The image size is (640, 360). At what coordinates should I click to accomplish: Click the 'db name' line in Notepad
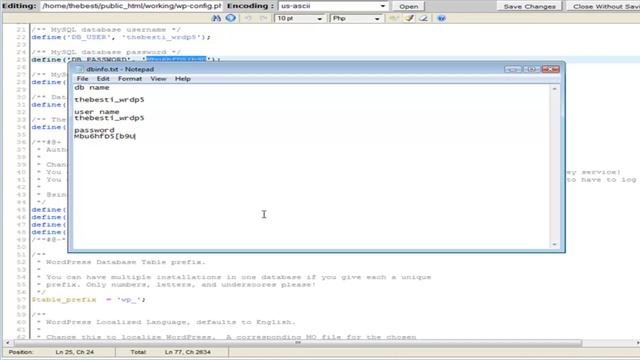[92, 87]
